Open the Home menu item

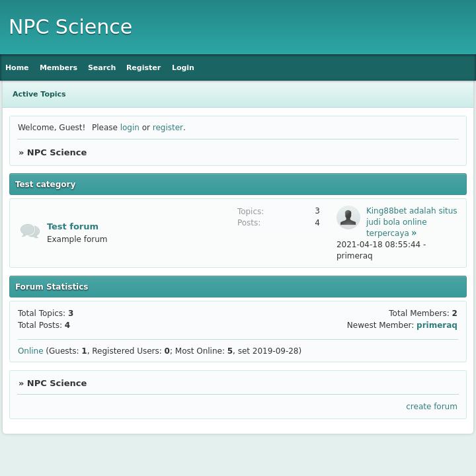[x=17, y=67]
